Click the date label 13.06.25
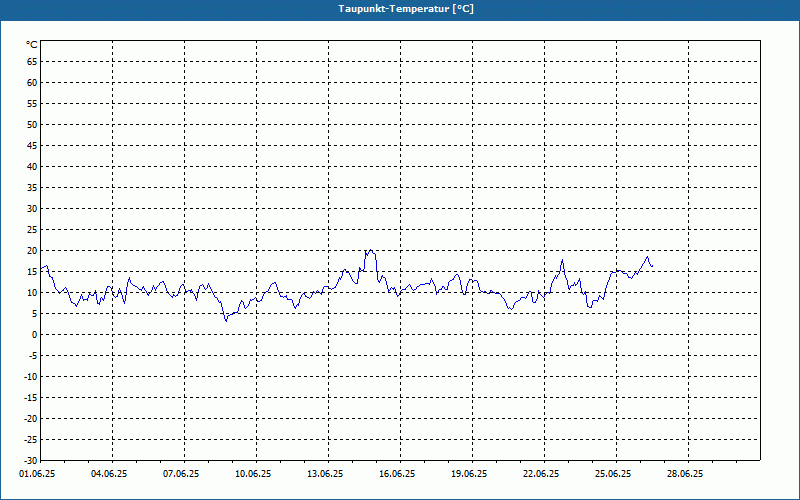800x500 pixels. click(x=325, y=474)
